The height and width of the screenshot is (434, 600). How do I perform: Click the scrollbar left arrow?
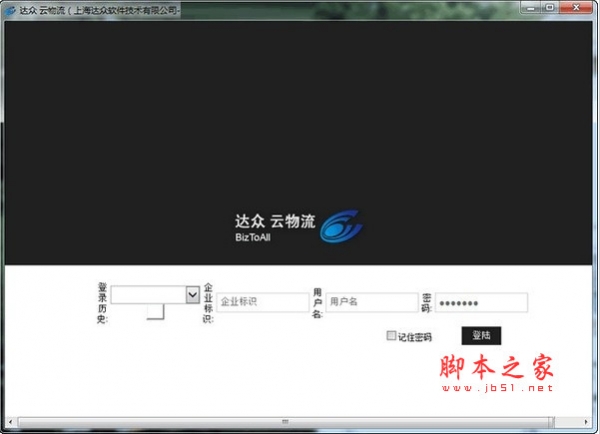(x=10, y=422)
